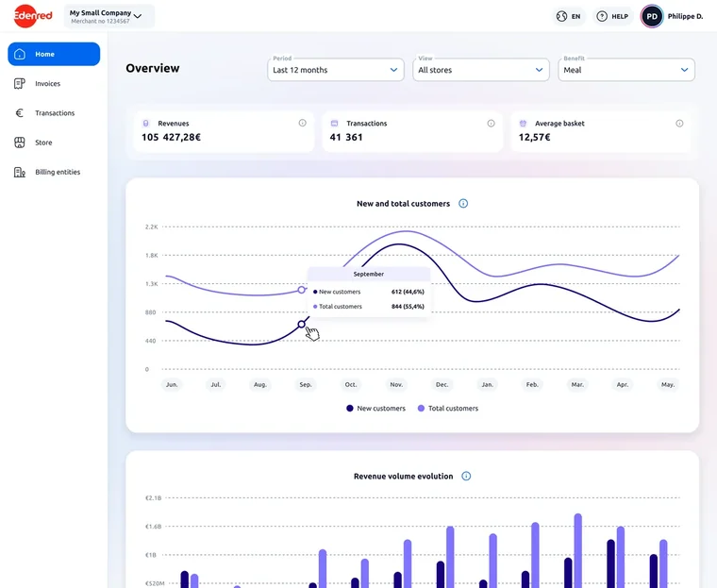Screen dimensions: 717x588
Task: Click info icon beside New and total customers
Action: coord(463,204)
